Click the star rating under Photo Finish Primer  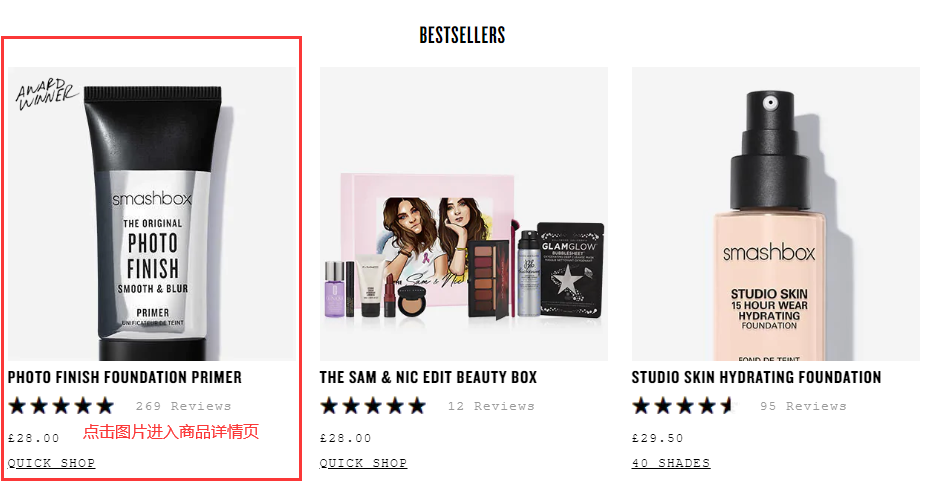tap(62, 406)
